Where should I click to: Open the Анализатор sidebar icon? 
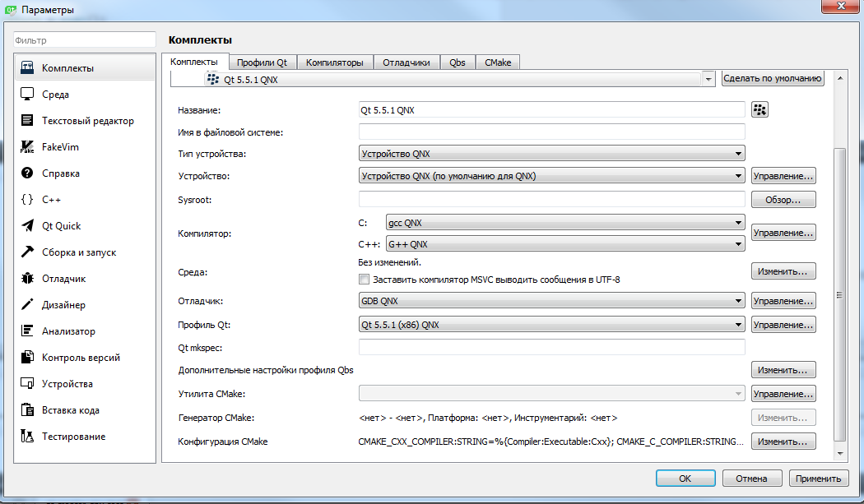27,331
